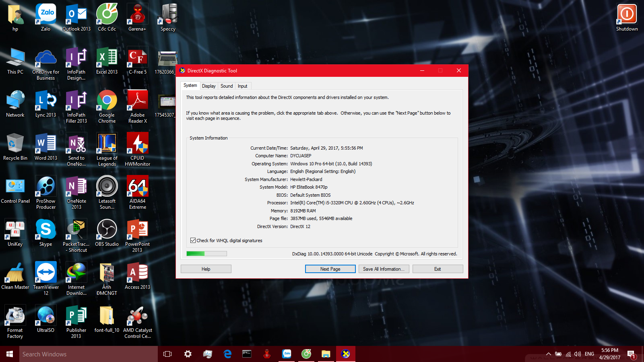Launch ProShow Producer shortcut
Screen dimensions: 644x362
[x=45, y=193]
